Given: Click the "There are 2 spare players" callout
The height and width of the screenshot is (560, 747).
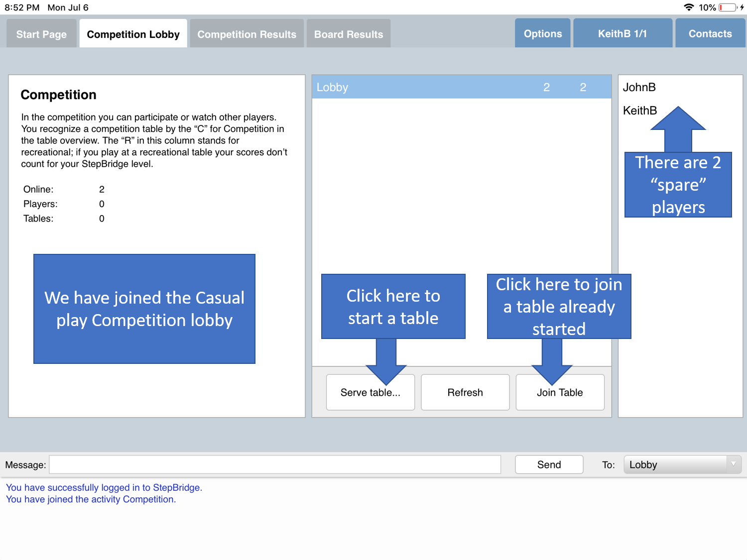Looking at the screenshot, I should (x=678, y=185).
